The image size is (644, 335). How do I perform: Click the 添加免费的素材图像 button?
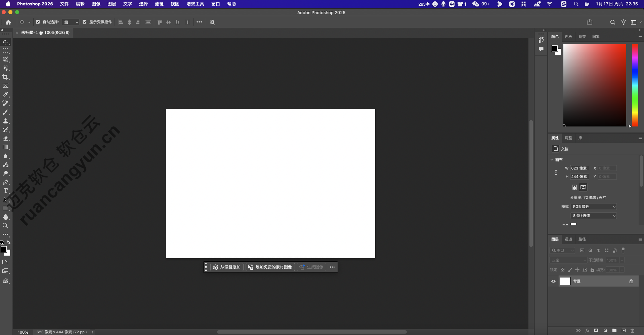pyautogui.click(x=270, y=267)
